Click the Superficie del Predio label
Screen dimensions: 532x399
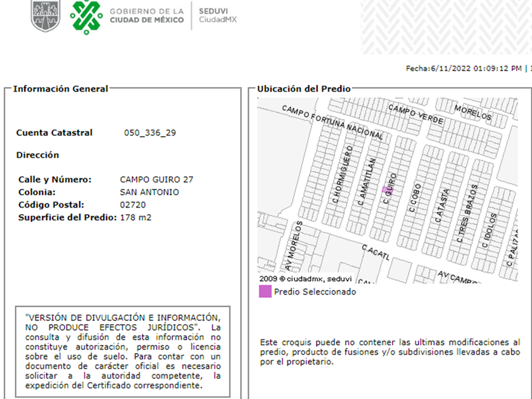(68, 217)
